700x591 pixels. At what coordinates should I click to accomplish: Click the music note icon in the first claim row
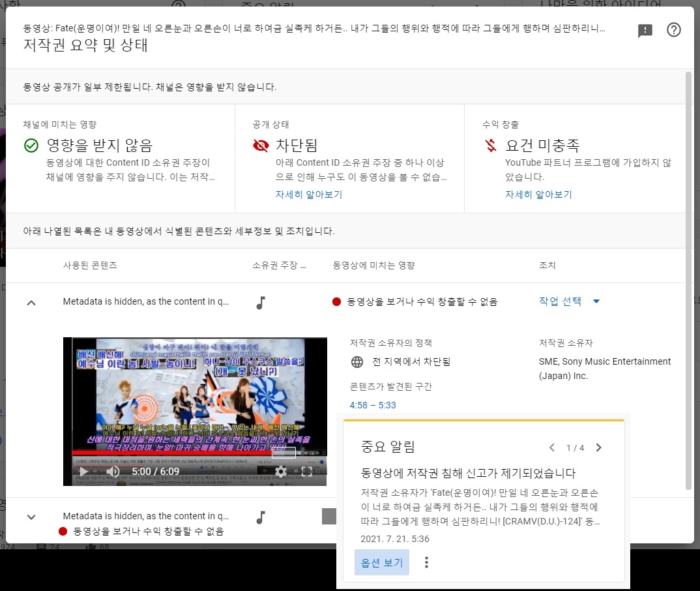(x=261, y=303)
